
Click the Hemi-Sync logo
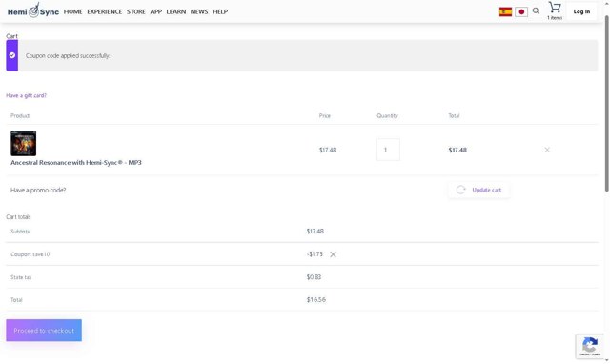point(33,10)
